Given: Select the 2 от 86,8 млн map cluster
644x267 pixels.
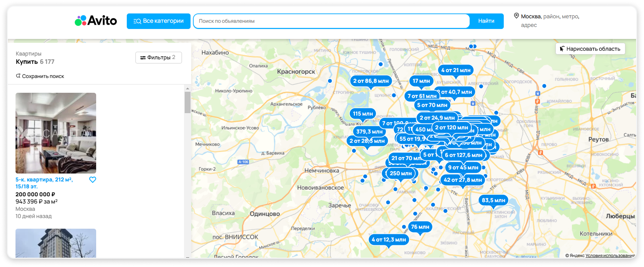Looking at the screenshot, I should coord(371,81).
